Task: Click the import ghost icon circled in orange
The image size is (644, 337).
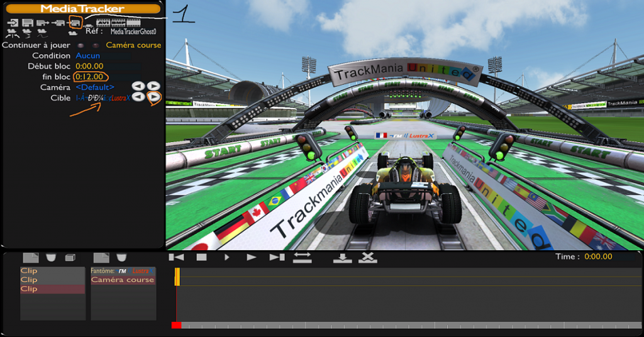Action: coord(74,23)
